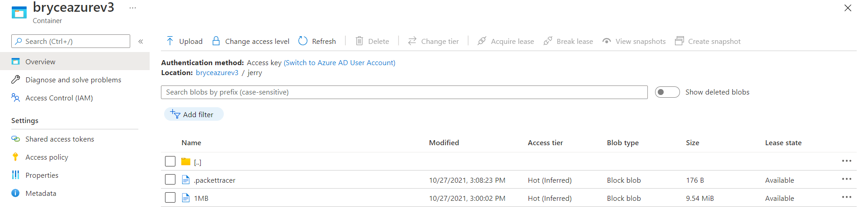Screen dimensions: 868x218
Task: Click the 176 B size cell
Action: click(x=695, y=180)
